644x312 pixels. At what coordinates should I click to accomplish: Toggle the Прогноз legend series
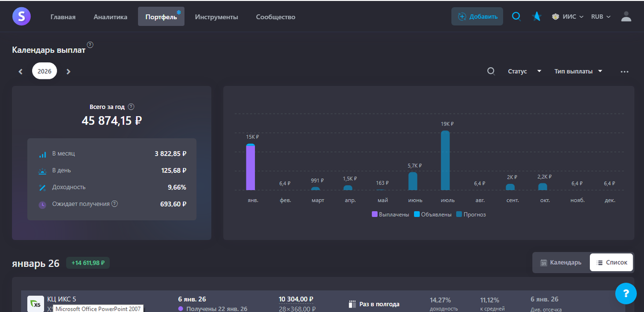471,214
